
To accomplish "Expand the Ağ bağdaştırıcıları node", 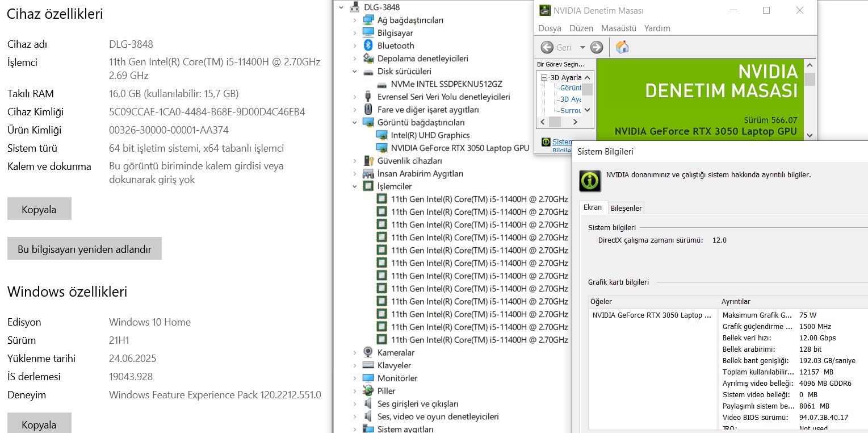I will [355, 20].
